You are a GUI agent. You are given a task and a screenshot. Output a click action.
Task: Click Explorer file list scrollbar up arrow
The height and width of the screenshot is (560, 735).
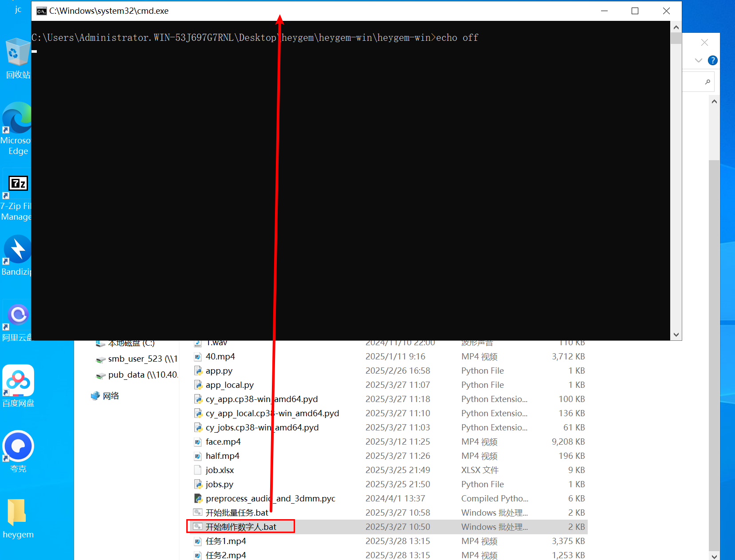[714, 102]
